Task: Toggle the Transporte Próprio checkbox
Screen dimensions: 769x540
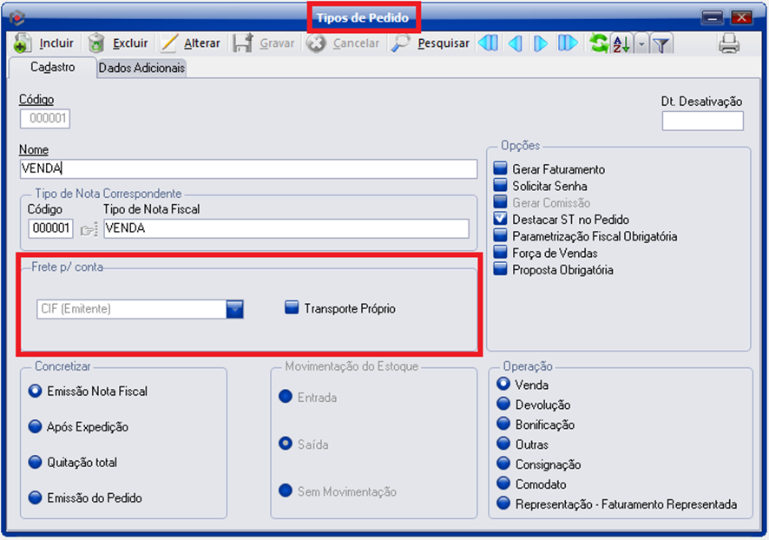Action: pyautogui.click(x=292, y=309)
